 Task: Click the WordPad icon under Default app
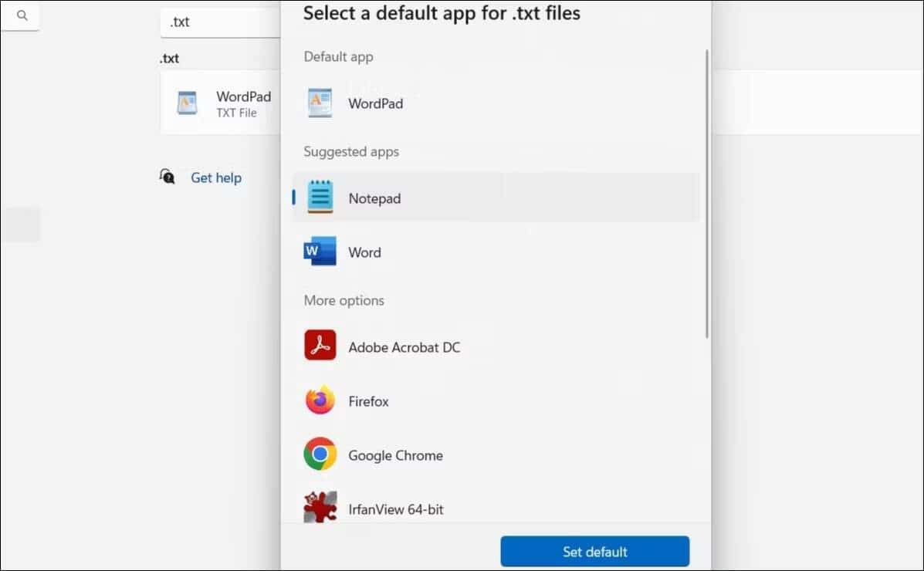coord(320,103)
